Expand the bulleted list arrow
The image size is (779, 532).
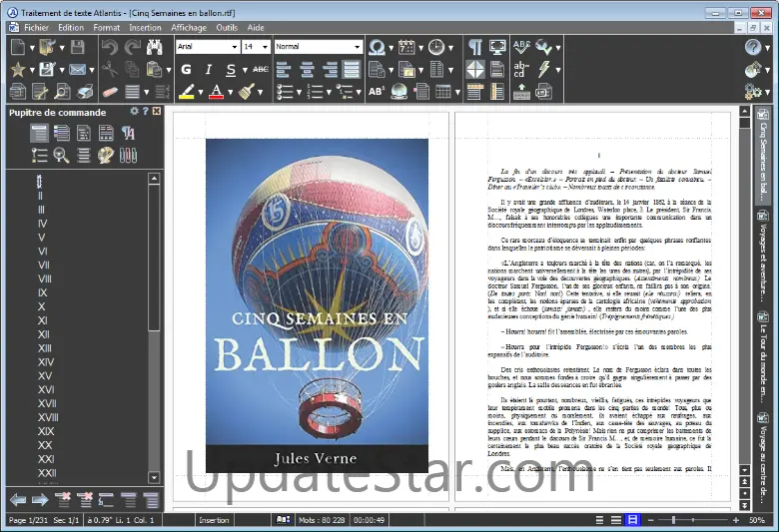[x=299, y=92]
